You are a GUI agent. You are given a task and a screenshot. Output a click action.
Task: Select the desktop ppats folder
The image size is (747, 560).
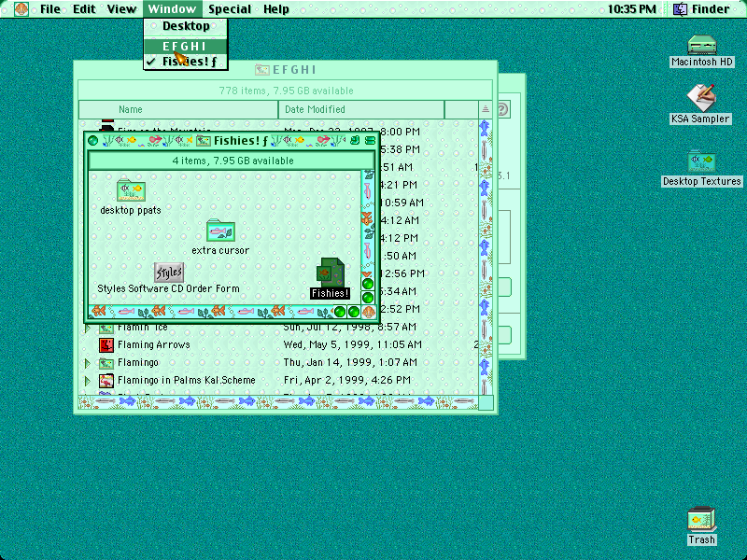click(131, 190)
